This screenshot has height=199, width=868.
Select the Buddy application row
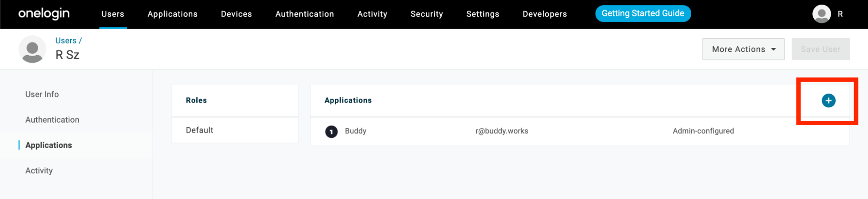coord(580,131)
